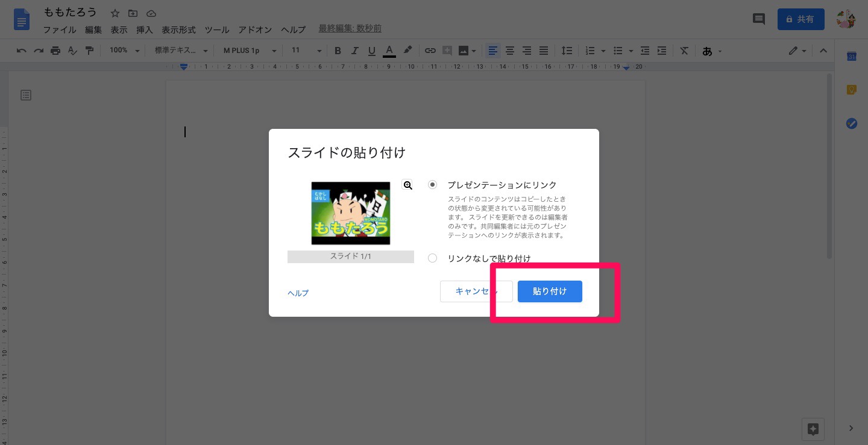This screenshot has height=445, width=868.
Task: Increase the indent
Action: pyautogui.click(x=662, y=51)
